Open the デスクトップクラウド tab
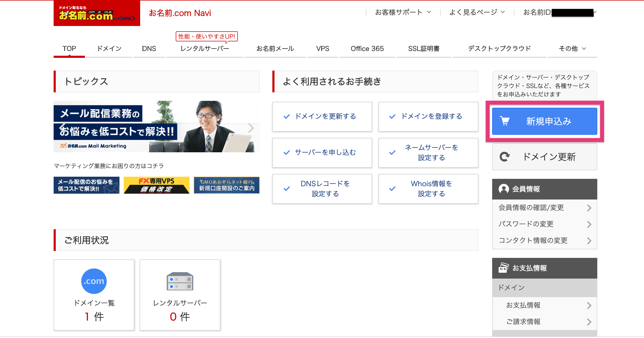The width and height of the screenshot is (644, 338). [x=499, y=49]
